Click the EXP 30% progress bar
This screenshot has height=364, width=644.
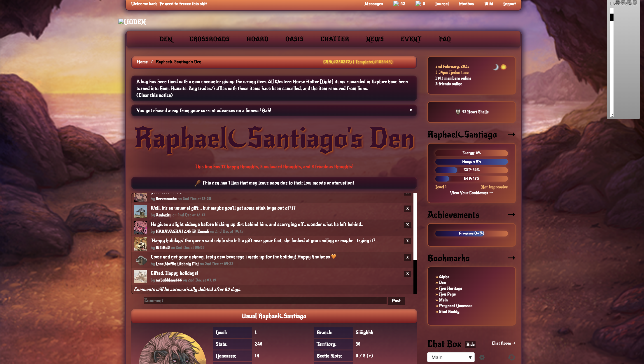(x=471, y=170)
